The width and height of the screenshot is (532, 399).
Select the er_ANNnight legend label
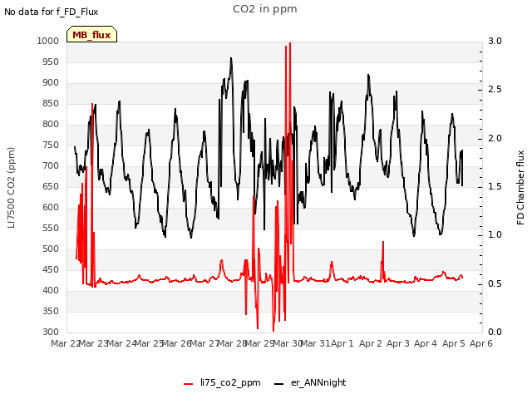[x=318, y=382]
